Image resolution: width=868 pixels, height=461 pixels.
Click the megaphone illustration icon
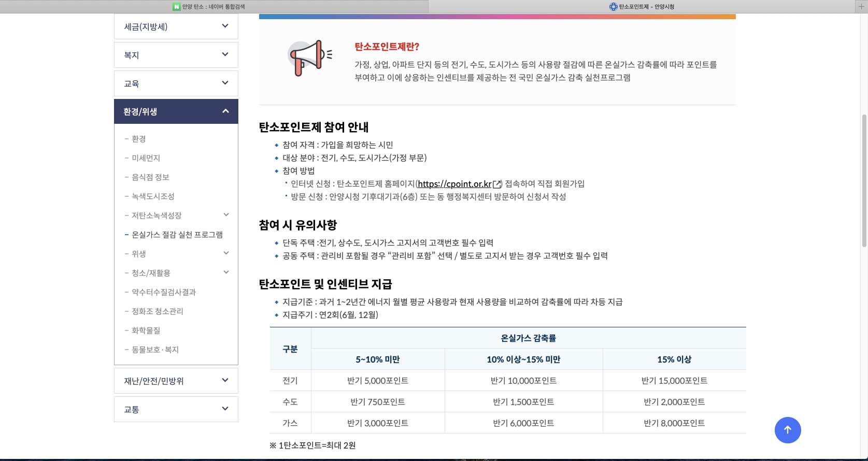click(309, 58)
